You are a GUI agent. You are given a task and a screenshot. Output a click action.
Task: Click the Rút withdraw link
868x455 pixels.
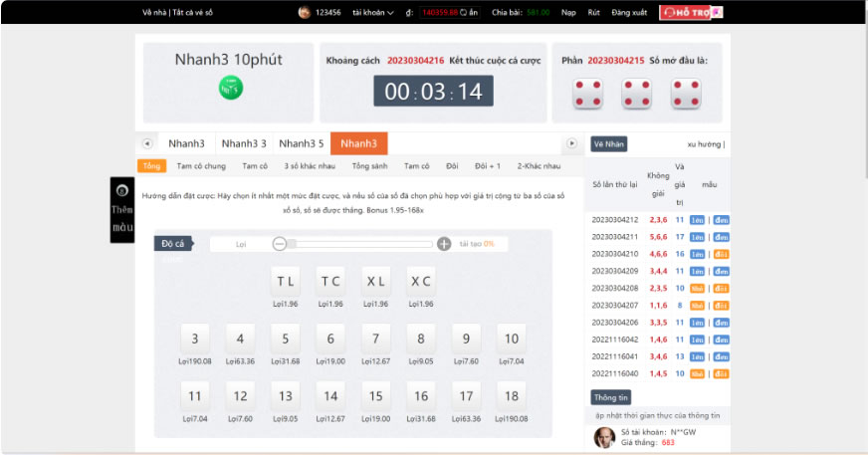coord(594,12)
